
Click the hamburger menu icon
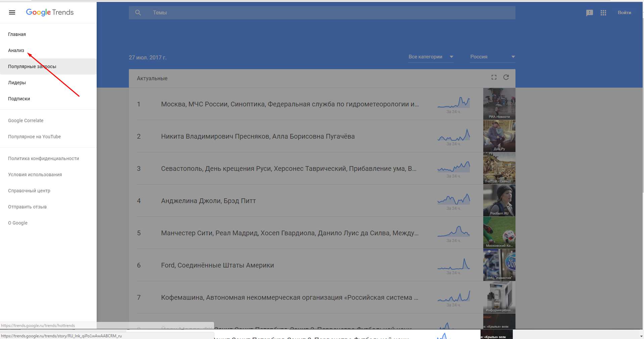point(12,12)
